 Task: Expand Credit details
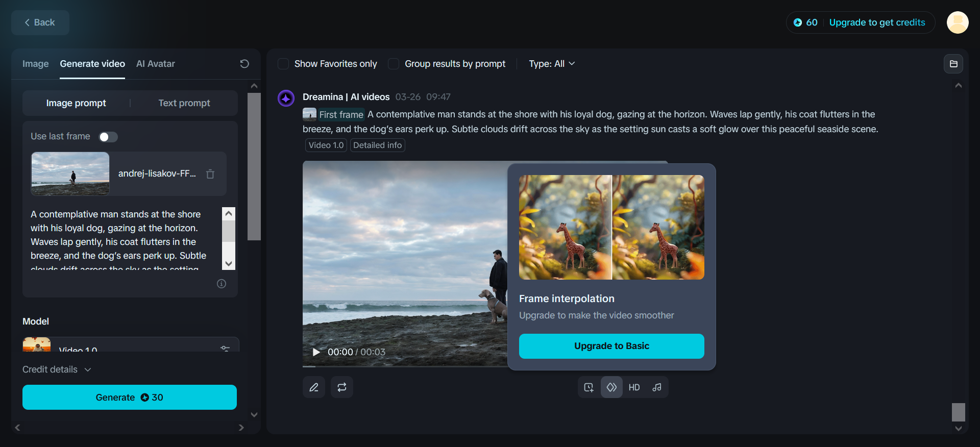tap(57, 369)
